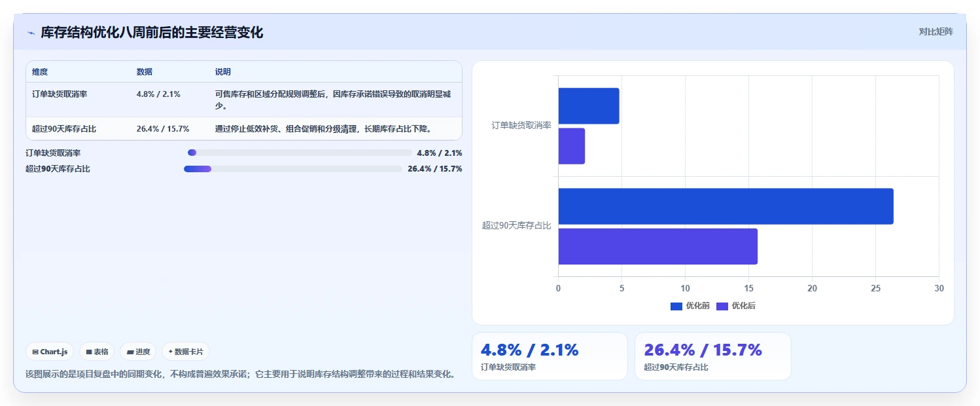This screenshot has height=406, width=980.
Task: Click the 订单缺货取消率 progress bar
Action: coord(300,153)
